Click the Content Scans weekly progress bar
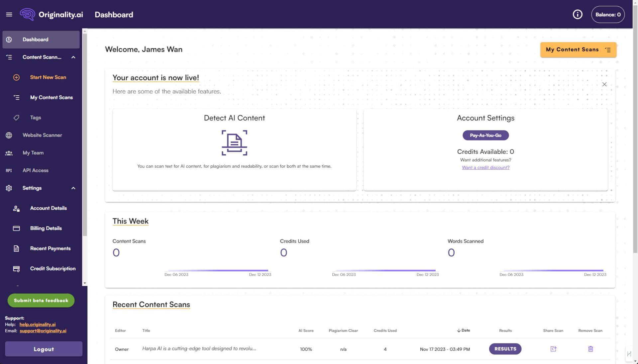Viewport: 638px width, 364px height. coord(218,270)
